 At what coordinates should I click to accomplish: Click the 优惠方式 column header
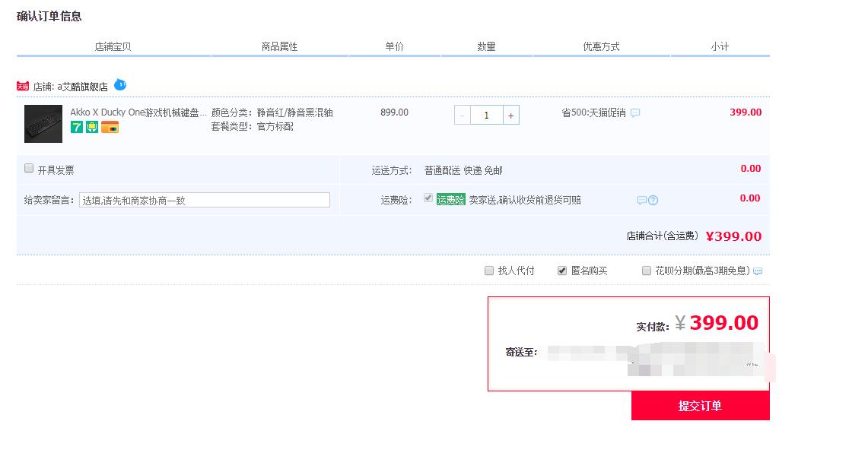coord(601,46)
